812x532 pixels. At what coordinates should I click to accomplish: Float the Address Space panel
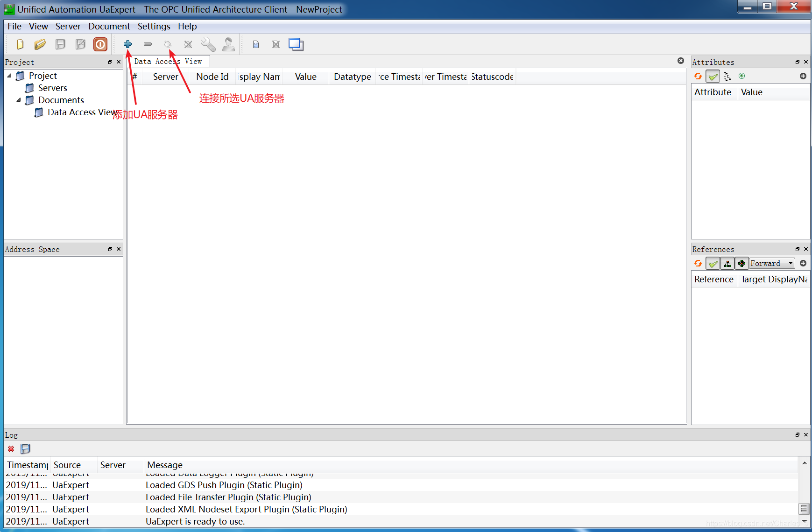pos(110,249)
